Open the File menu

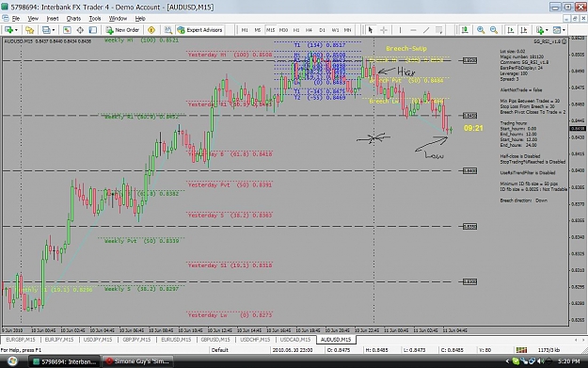coord(16,19)
